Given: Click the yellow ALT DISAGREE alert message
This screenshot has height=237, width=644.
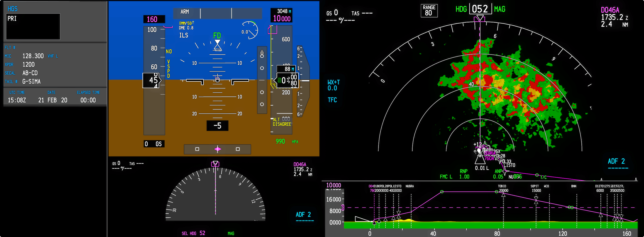Looking at the screenshot, I should [281, 122].
